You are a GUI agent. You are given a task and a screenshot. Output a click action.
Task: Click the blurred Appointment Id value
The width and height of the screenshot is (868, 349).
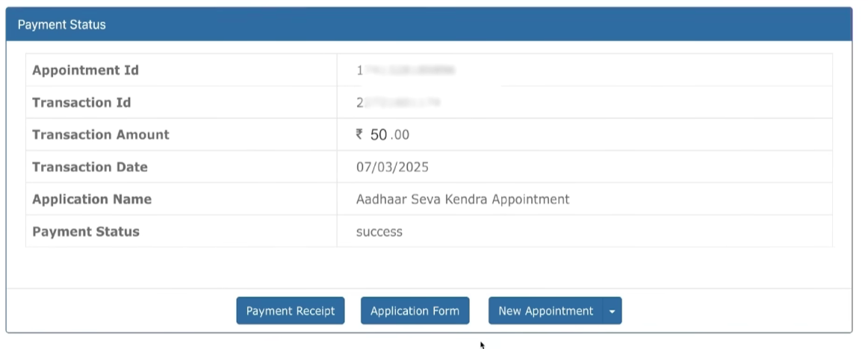coord(406,70)
